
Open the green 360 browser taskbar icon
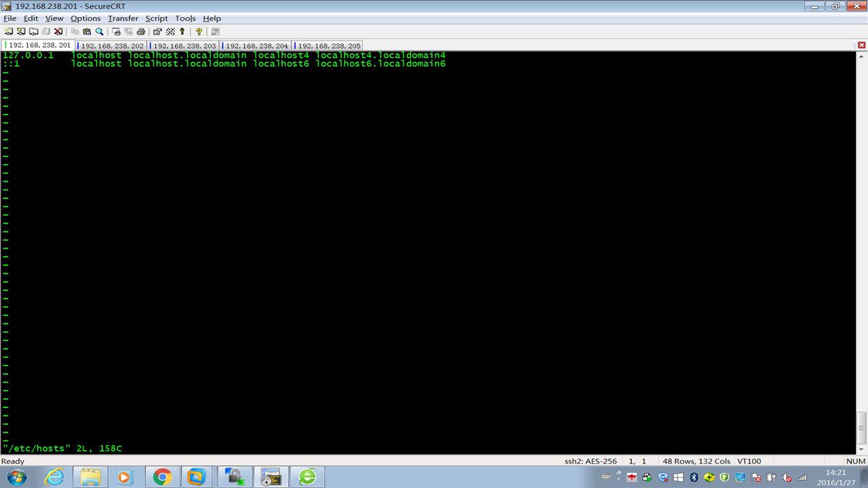click(307, 477)
